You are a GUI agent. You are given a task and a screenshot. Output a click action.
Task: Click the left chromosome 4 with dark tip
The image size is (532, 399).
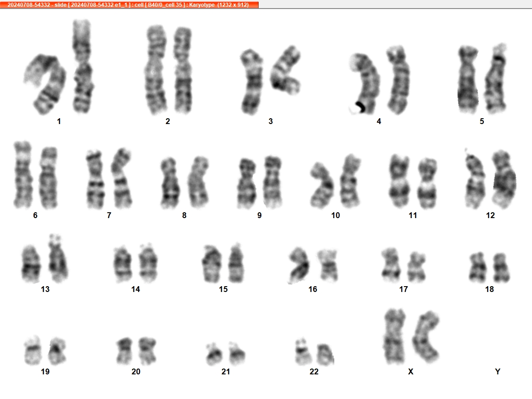point(364,84)
